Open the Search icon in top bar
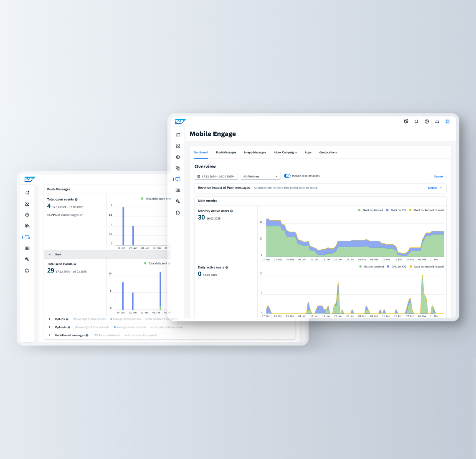The width and height of the screenshot is (476, 459). pos(416,121)
